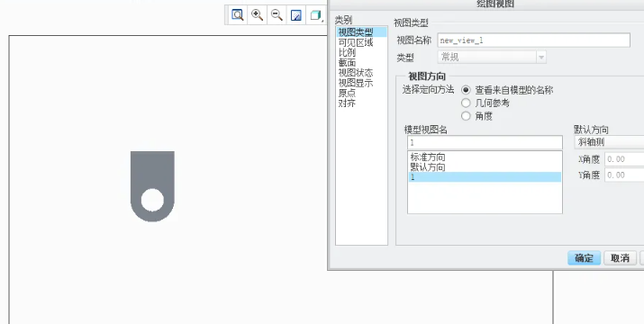Select the 几何参考 radio option
The image size is (644, 324).
[466, 103]
